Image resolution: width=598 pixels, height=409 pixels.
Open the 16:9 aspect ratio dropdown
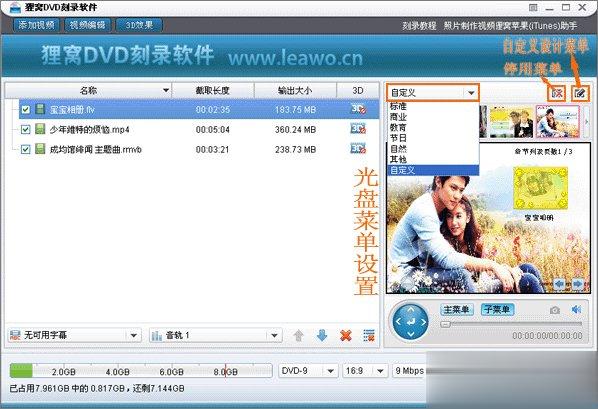coord(364,371)
